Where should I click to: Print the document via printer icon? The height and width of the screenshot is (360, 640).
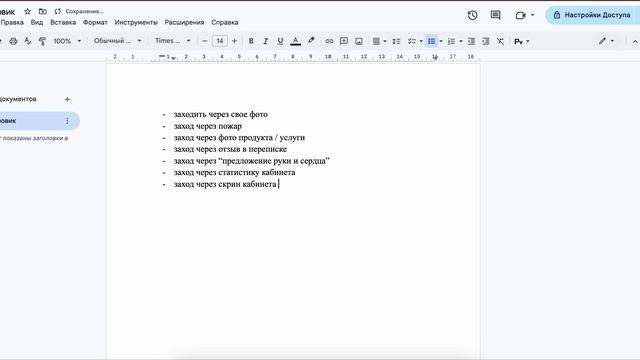pos(13,41)
